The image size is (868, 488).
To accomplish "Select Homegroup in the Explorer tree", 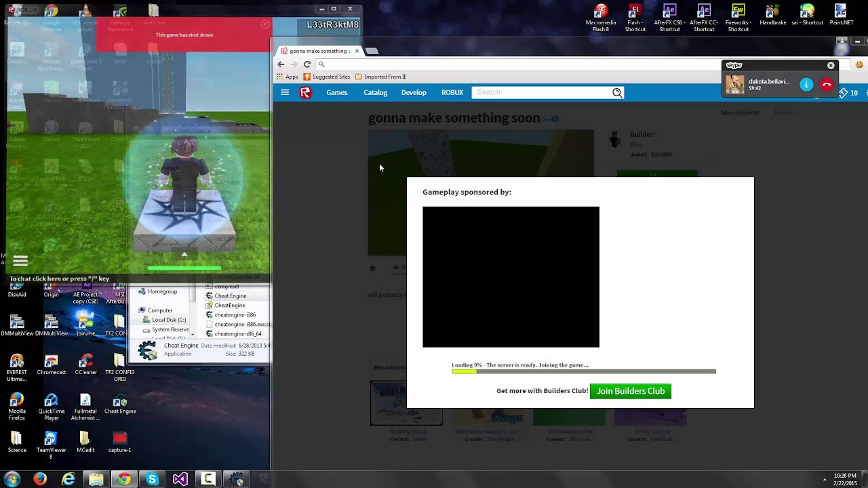I will (x=162, y=291).
